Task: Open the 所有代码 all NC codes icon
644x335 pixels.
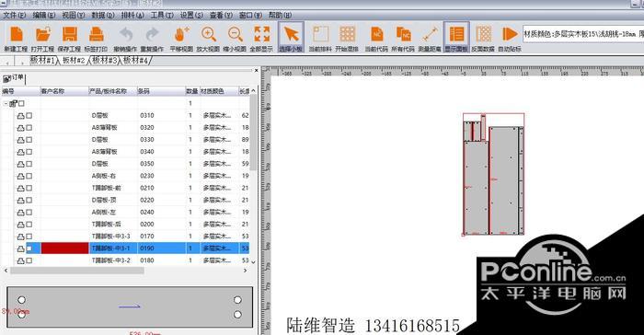Action: click(403, 35)
